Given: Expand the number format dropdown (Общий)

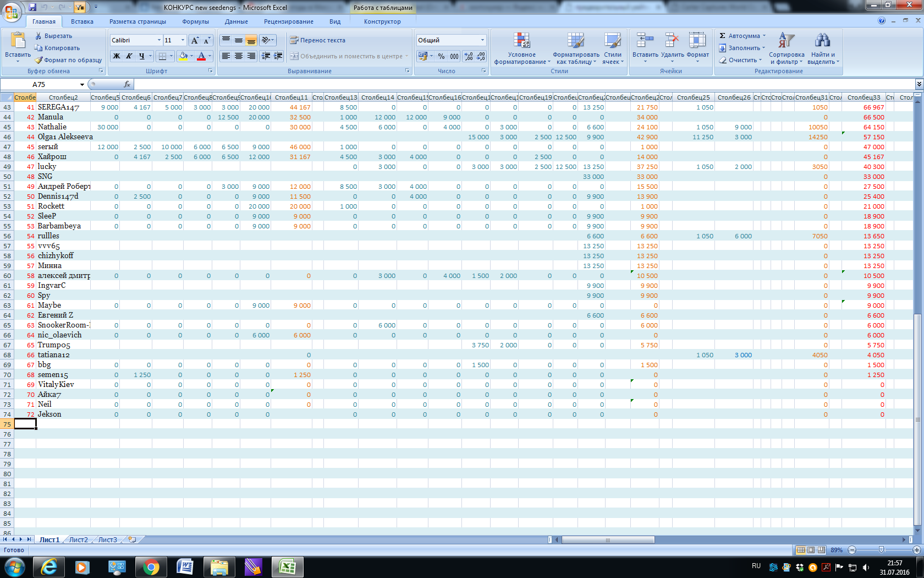Looking at the screenshot, I should pos(482,40).
